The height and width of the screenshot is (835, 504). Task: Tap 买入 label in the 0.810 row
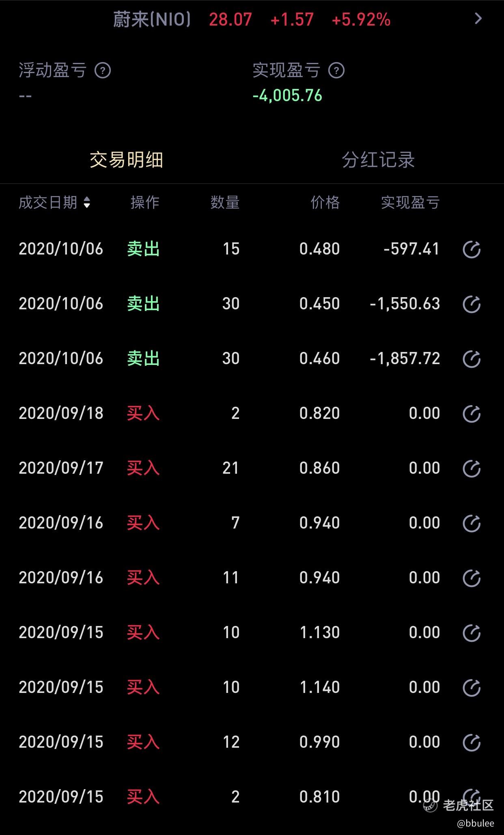click(x=143, y=797)
